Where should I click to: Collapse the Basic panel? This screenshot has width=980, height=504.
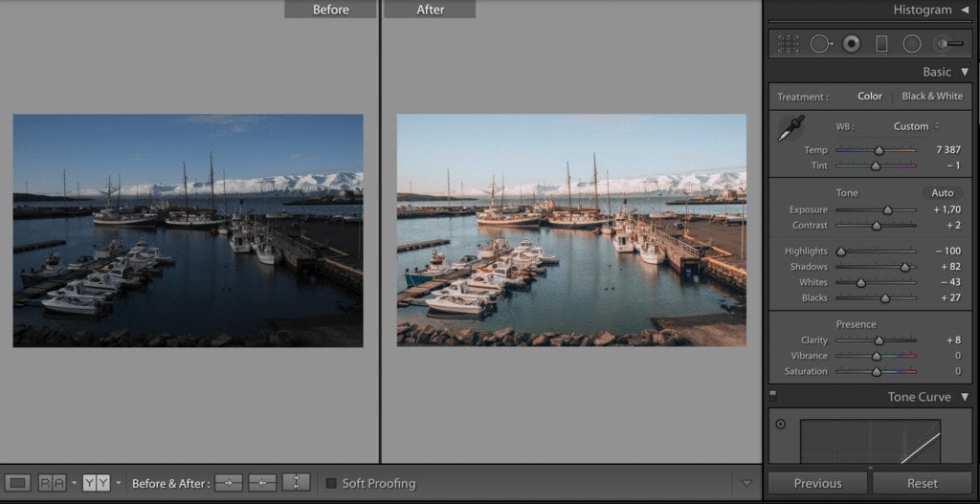pyautogui.click(x=965, y=72)
